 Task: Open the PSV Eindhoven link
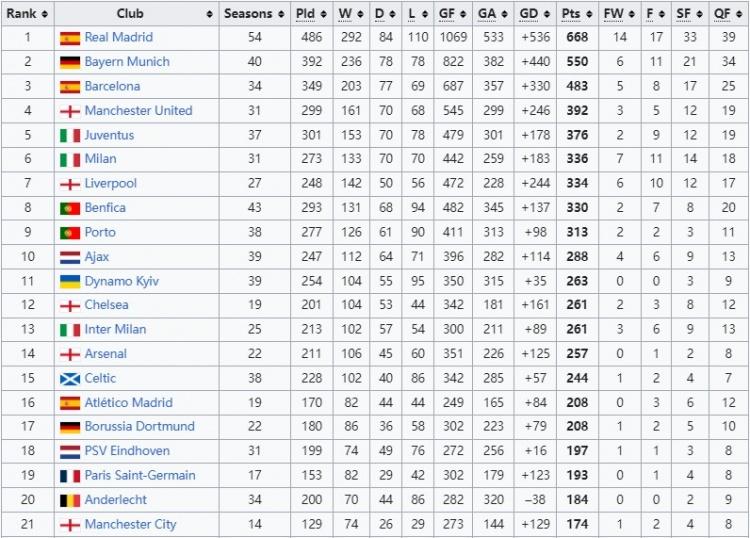point(127,451)
